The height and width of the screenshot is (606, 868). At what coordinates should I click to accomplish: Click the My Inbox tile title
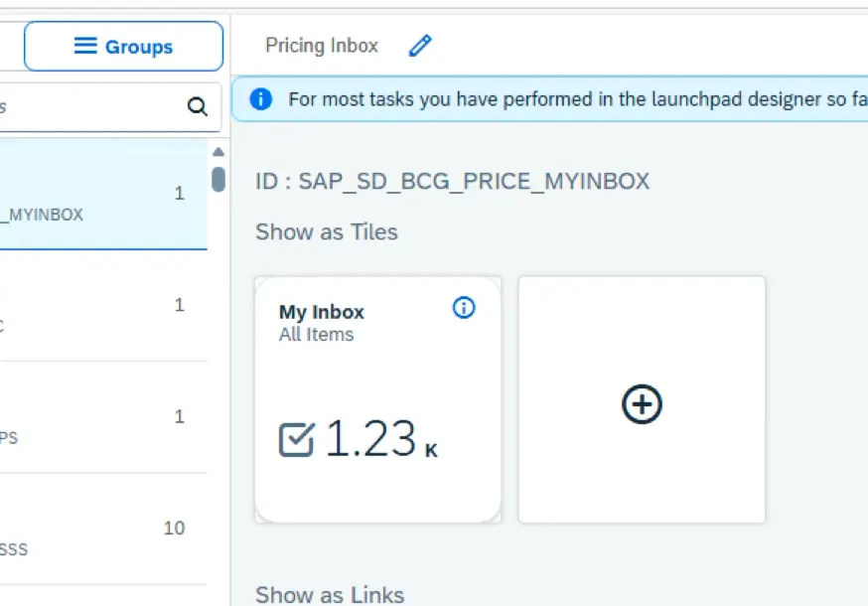tap(322, 312)
